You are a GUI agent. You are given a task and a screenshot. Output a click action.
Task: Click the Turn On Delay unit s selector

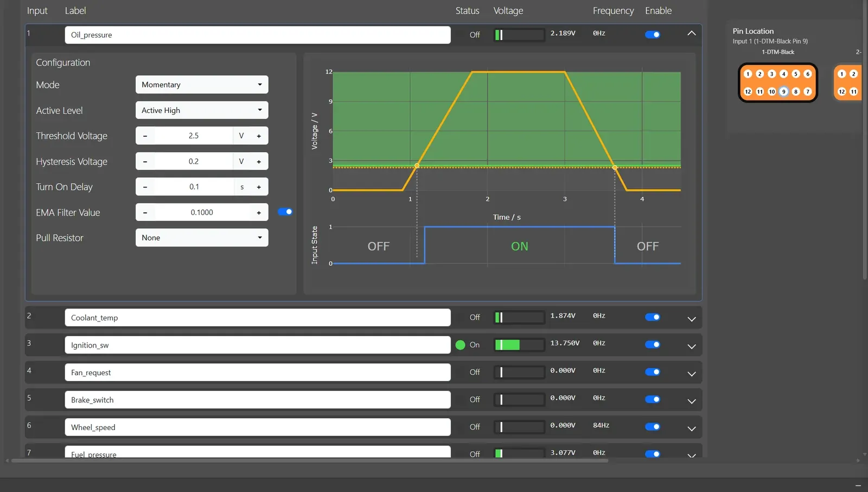[242, 187]
